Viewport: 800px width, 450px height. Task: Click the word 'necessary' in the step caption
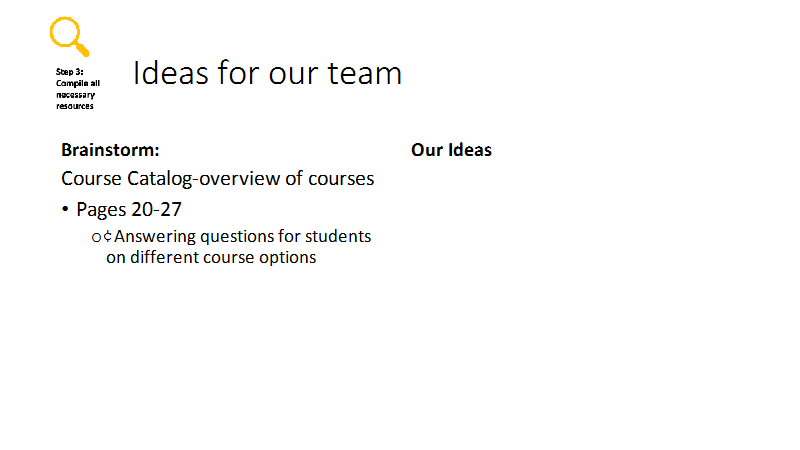tap(76, 95)
